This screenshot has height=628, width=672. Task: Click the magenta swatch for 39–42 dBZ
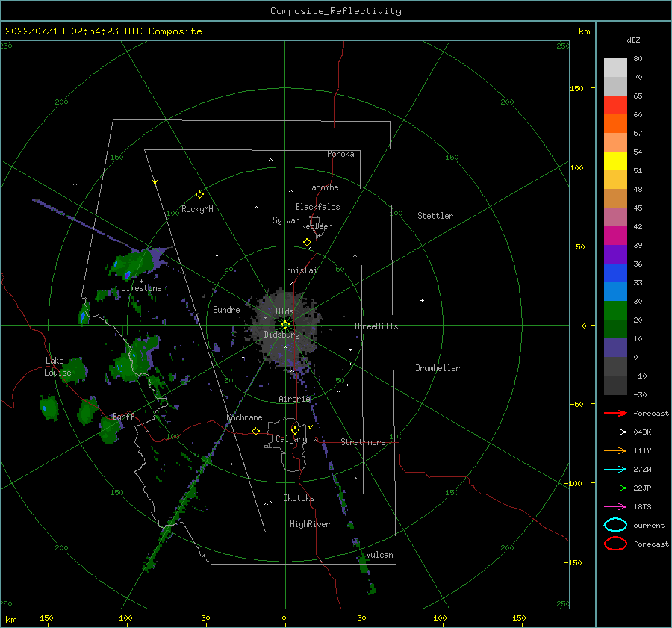(x=615, y=236)
